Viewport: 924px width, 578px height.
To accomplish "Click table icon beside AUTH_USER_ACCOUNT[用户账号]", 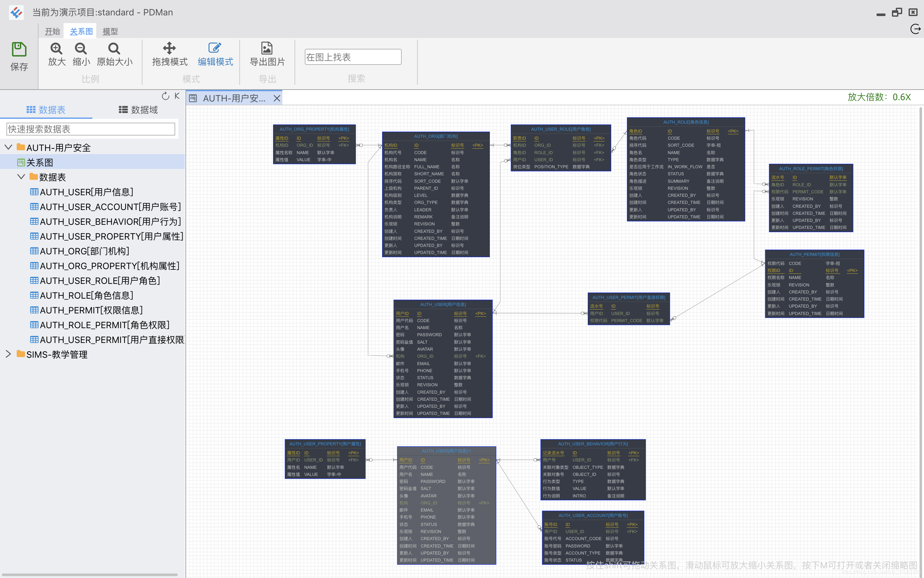I will click(34, 206).
